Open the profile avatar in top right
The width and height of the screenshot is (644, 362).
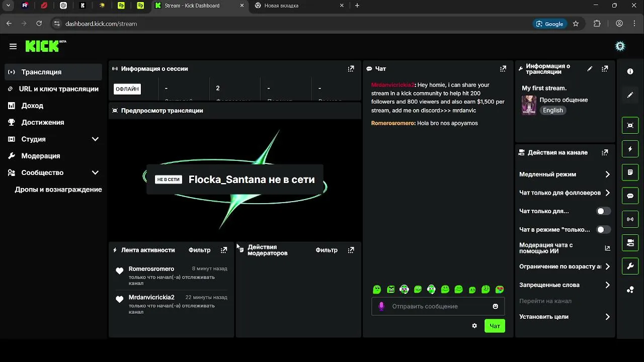tap(620, 46)
